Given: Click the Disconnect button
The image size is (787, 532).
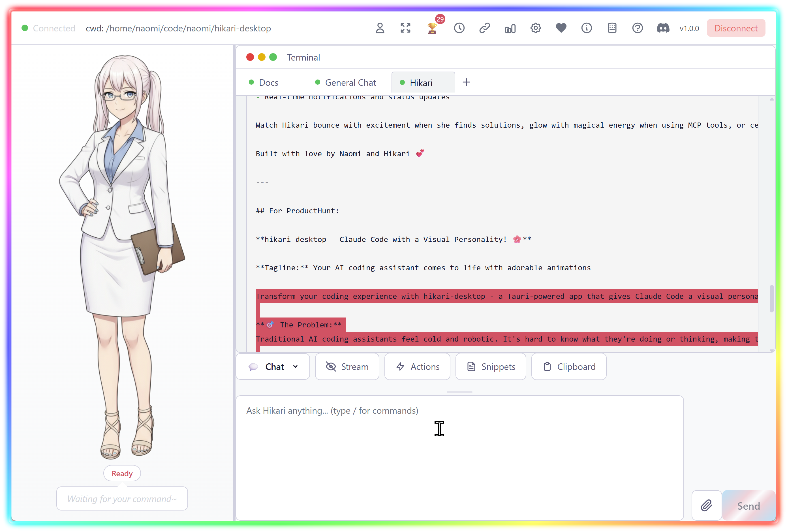Looking at the screenshot, I should tap(736, 28).
